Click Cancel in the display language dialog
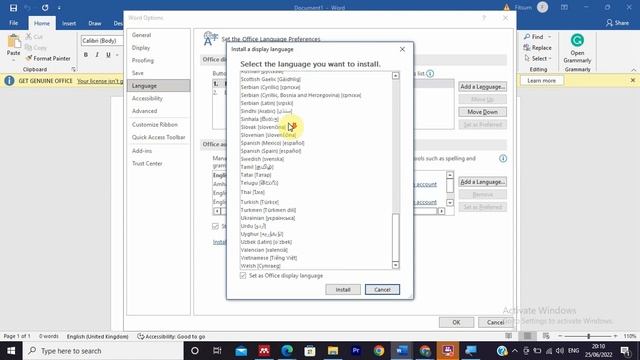The image size is (640, 360). [x=382, y=289]
